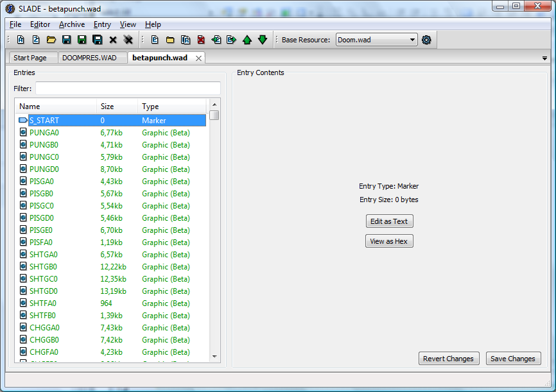Select the PISGB0 entry
This screenshot has height=392, width=556.
[x=110, y=194]
